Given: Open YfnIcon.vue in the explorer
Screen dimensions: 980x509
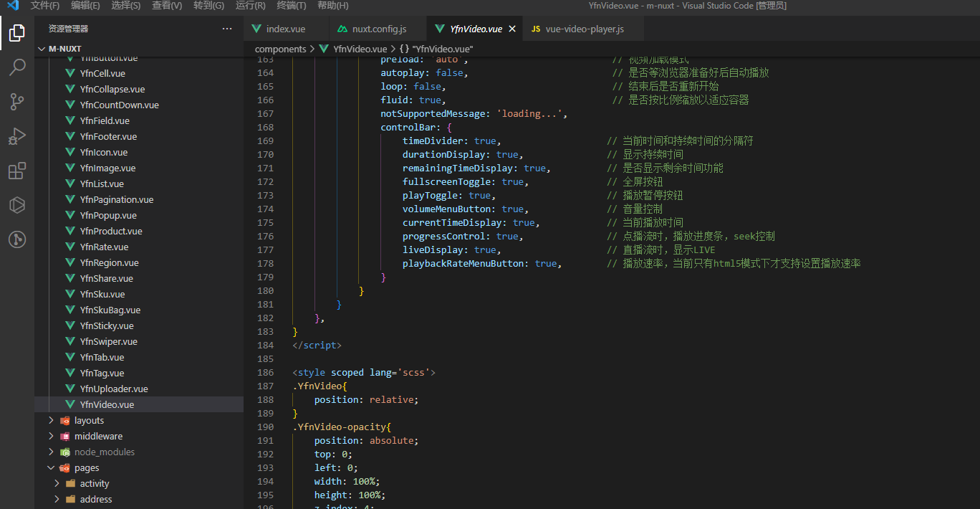Looking at the screenshot, I should (x=139, y=153).
